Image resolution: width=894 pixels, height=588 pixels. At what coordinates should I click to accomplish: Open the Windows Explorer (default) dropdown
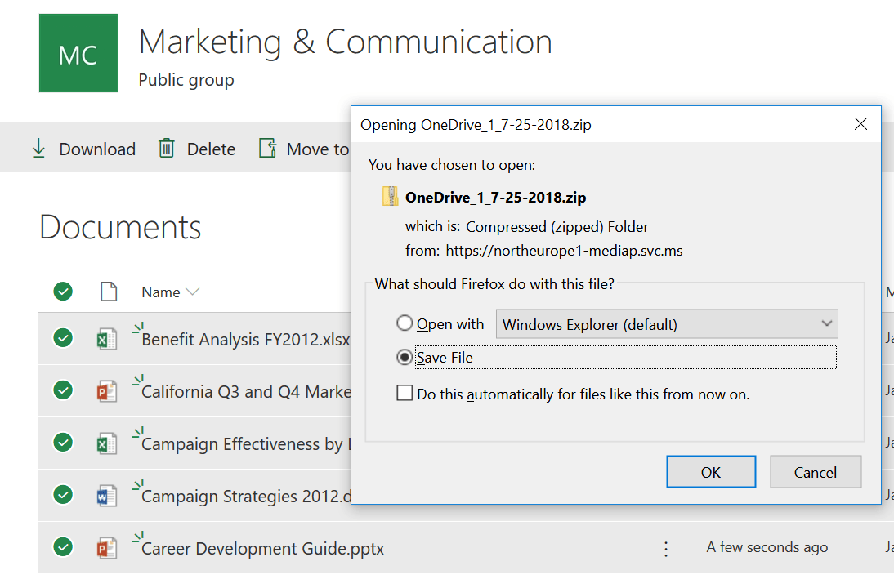pos(667,324)
